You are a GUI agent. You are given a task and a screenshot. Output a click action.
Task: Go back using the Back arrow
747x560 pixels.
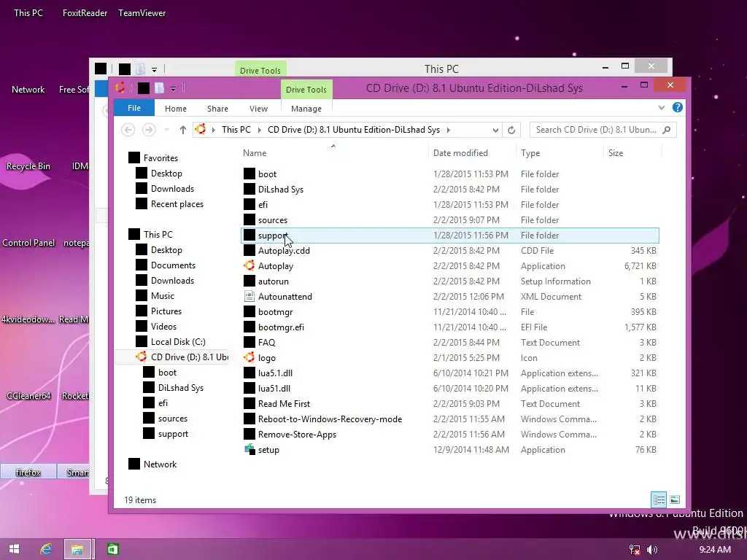tap(128, 130)
